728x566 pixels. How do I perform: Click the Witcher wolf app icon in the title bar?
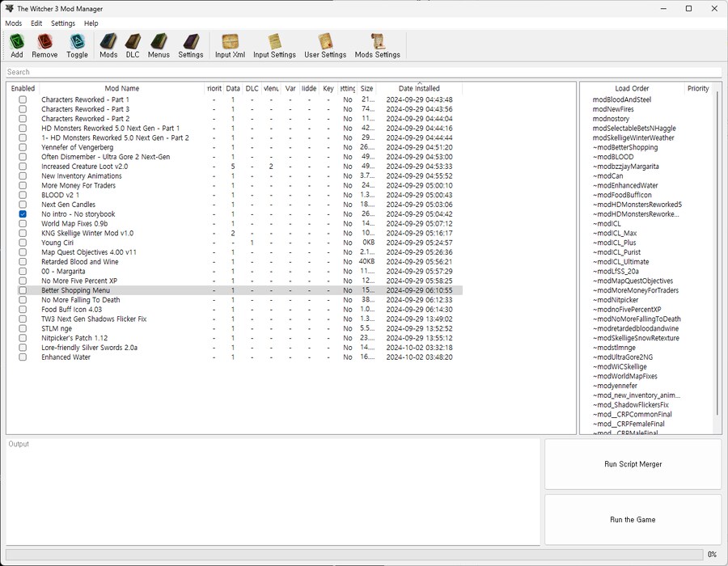pos(9,8)
